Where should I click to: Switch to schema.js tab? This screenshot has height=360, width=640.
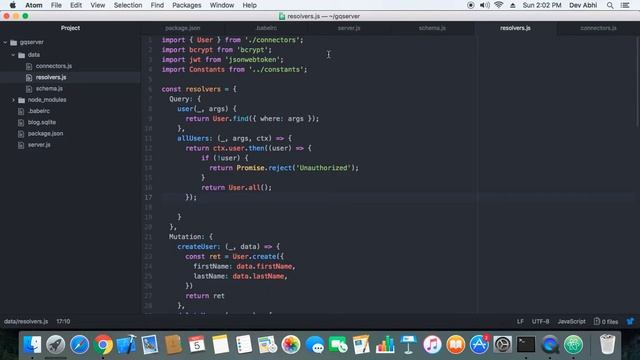[x=432, y=28]
